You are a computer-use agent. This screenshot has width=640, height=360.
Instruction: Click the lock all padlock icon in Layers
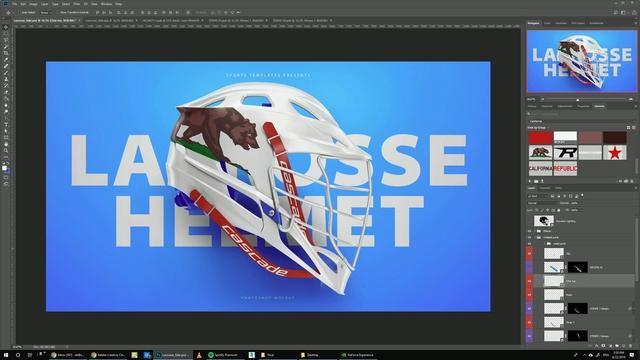tap(559, 210)
